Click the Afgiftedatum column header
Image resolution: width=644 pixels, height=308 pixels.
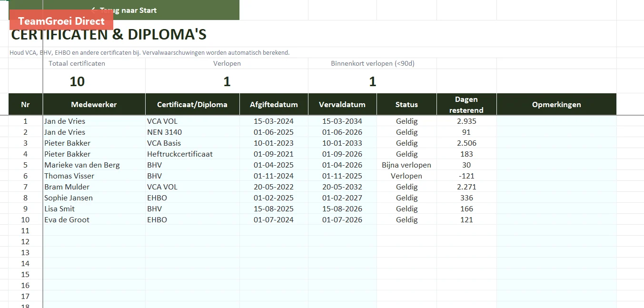click(274, 104)
